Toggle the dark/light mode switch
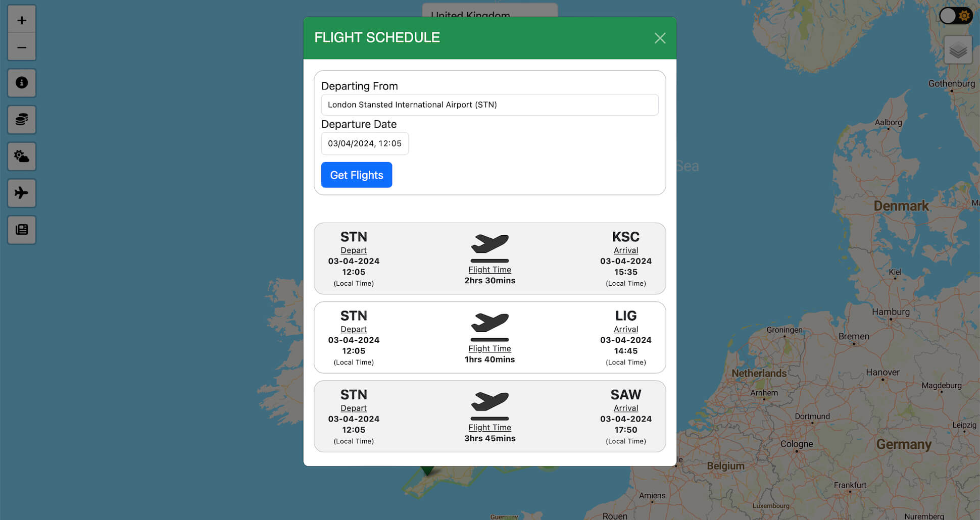Viewport: 980px width, 520px height. click(x=955, y=16)
